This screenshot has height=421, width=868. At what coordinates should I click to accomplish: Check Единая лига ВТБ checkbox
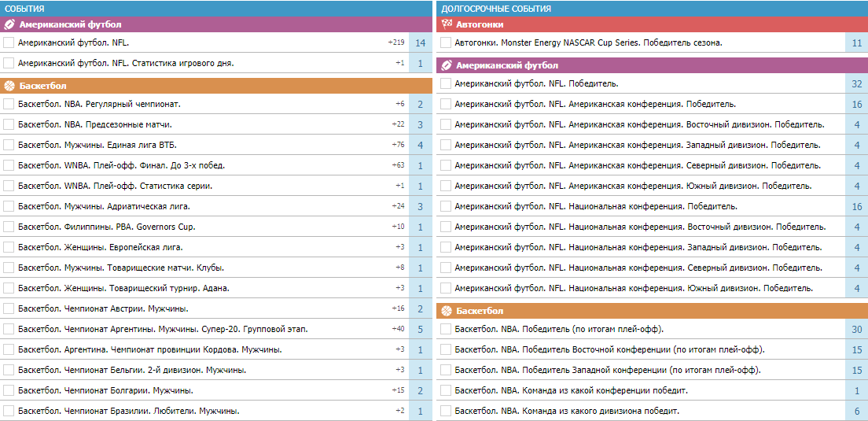pyautogui.click(x=9, y=145)
